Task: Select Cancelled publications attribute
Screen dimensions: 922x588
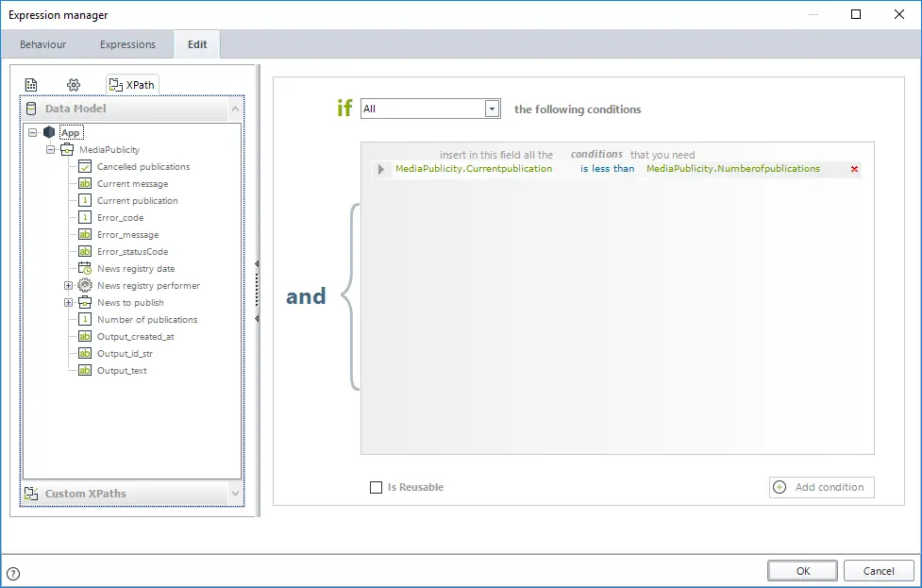Action: click(143, 167)
